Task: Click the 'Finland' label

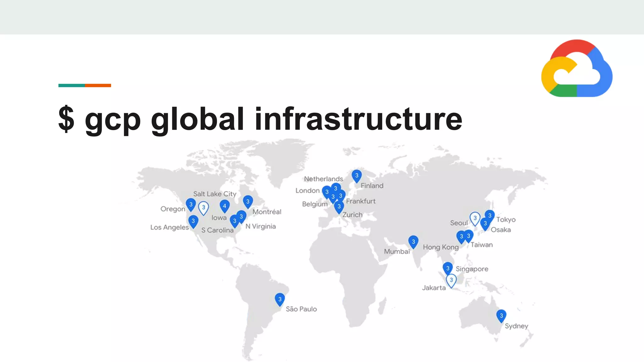Action: [372, 186]
